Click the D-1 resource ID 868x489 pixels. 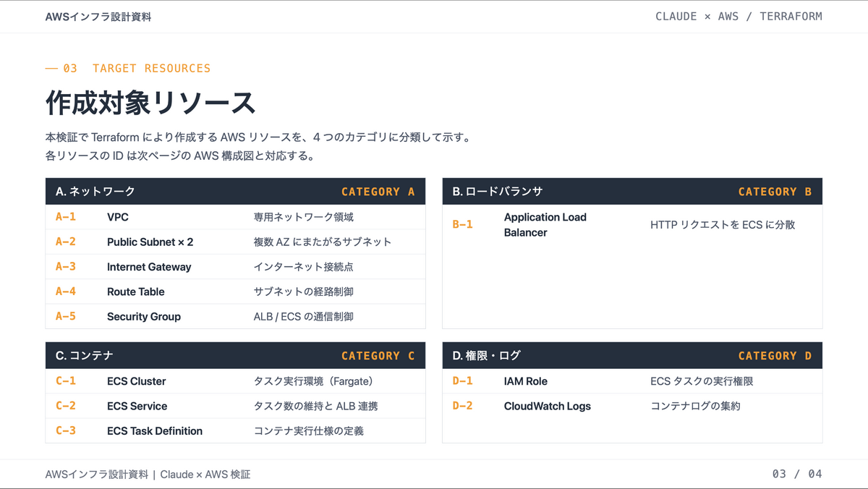coord(463,380)
